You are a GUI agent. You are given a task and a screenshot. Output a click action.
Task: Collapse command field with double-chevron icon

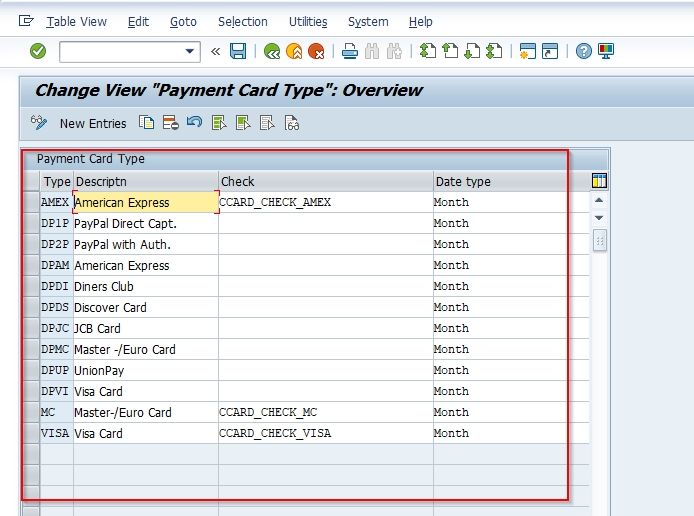click(216, 52)
